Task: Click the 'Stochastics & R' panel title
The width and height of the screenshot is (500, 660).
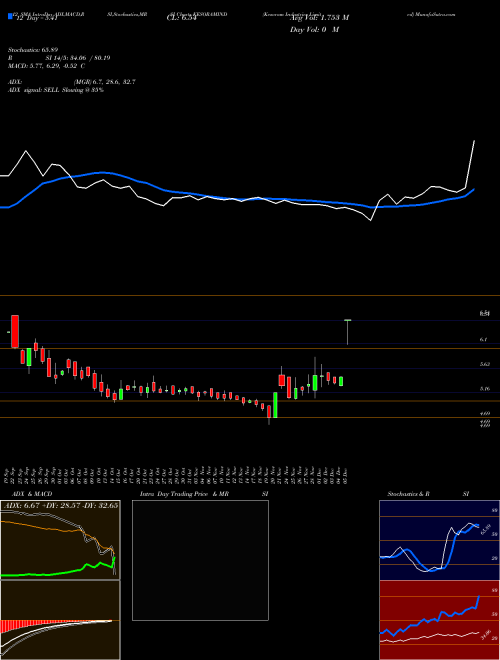Action: [409, 494]
